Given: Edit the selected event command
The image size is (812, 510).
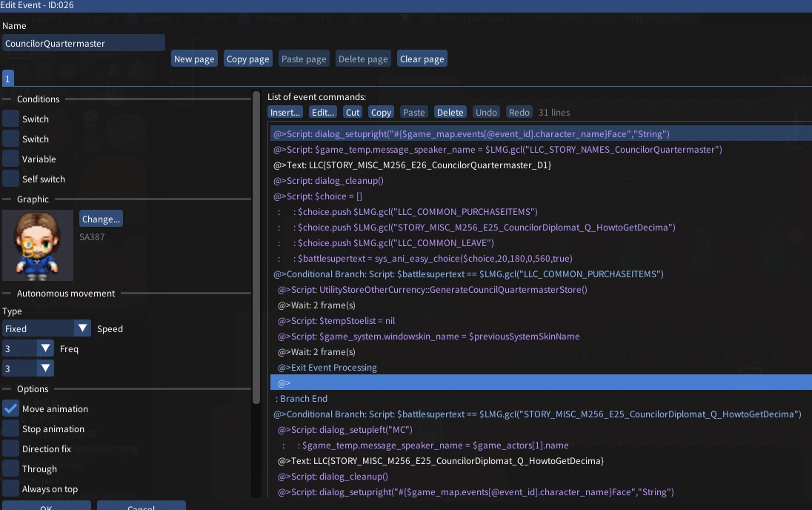Looking at the screenshot, I should [x=322, y=112].
